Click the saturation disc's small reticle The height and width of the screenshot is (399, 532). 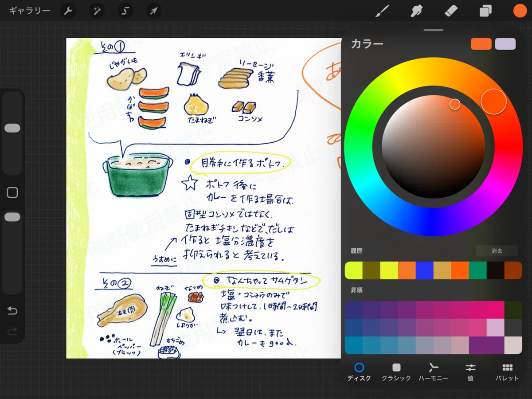point(455,104)
